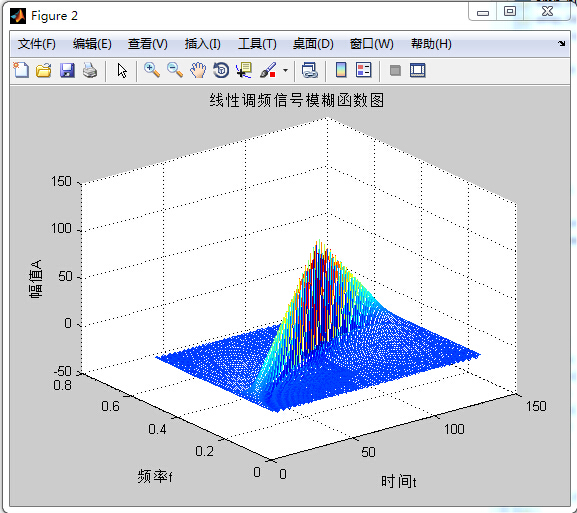577x513 pixels.
Task: Hide plot tools using gray square icon
Action: pos(395,70)
